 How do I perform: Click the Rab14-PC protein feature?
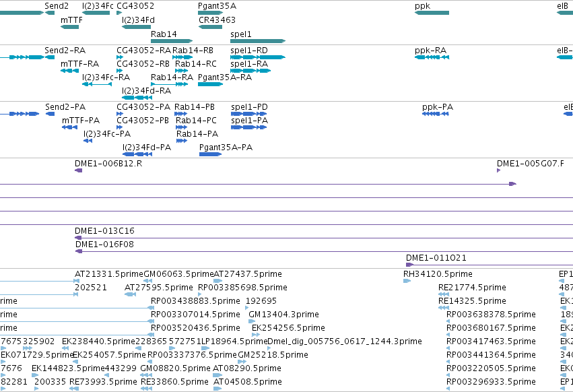pos(182,127)
